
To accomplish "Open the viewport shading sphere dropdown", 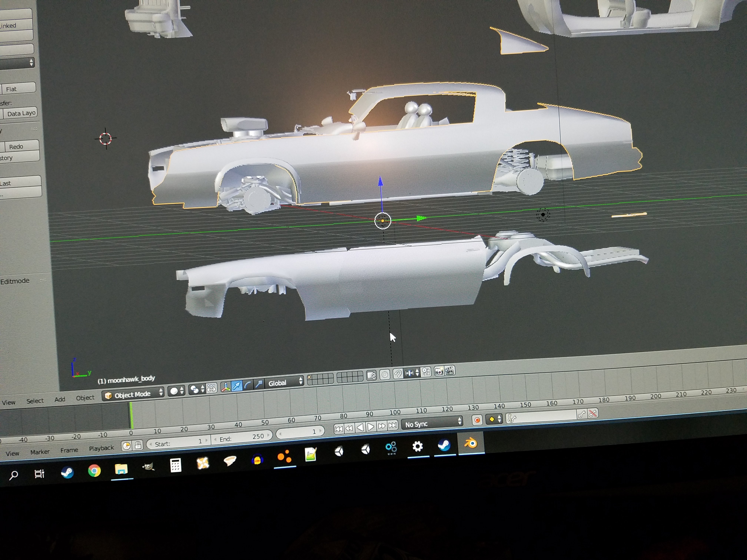I will pyautogui.click(x=176, y=391).
